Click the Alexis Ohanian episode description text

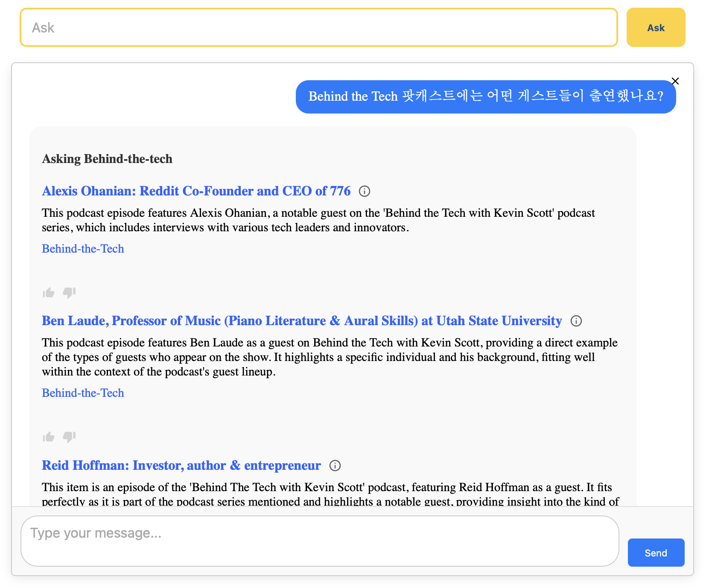tap(318, 220)
